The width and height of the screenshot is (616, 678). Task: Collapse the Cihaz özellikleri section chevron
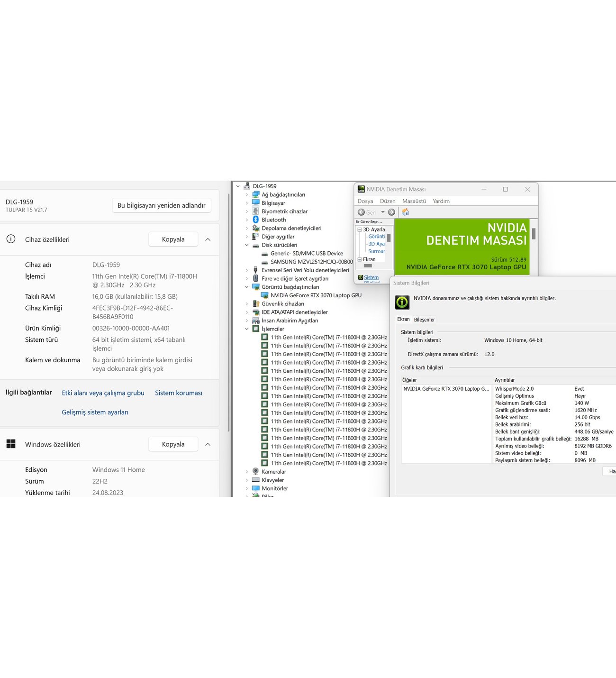(x=208, y=239)
